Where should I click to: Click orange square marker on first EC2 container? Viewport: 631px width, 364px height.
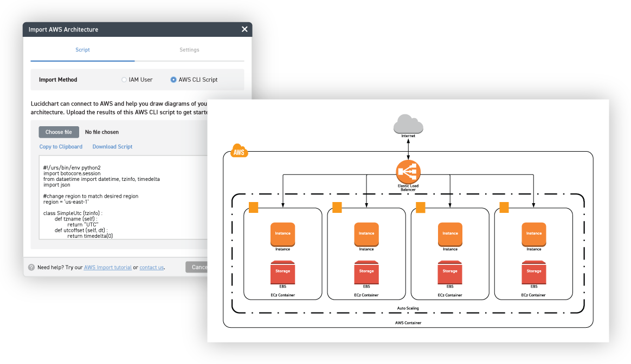tap(253, 207)
